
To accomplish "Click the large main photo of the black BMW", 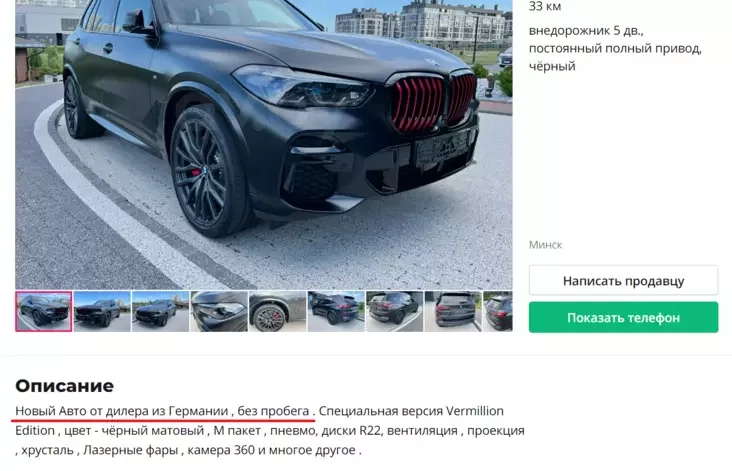I will click(x=264, y=145).
